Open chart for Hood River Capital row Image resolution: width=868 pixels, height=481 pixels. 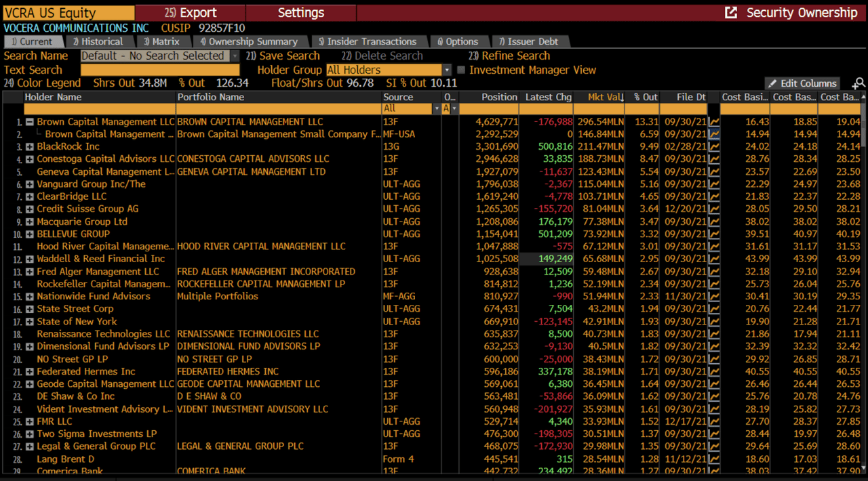[714, 247]
